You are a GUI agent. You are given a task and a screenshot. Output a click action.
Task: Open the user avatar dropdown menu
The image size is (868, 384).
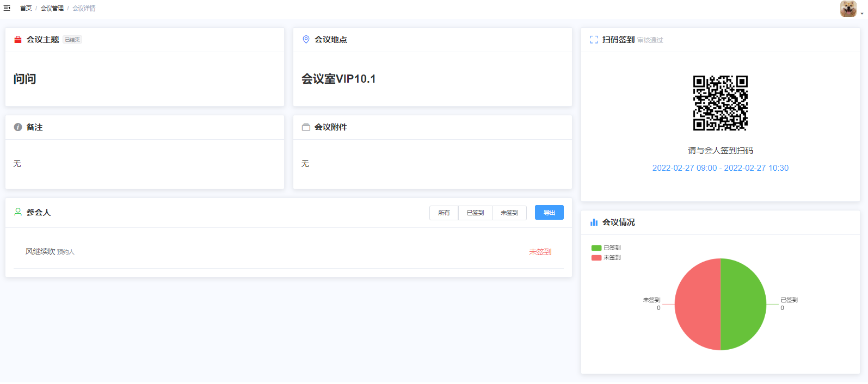click(849, 9)
